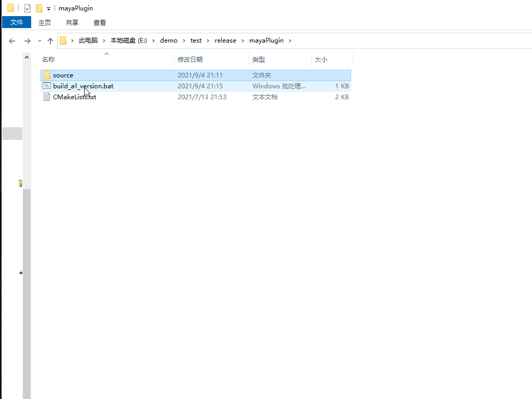Screen dimensions: 532x399
Task: Click the folder icon in address bar
Action: click(63, 41)
